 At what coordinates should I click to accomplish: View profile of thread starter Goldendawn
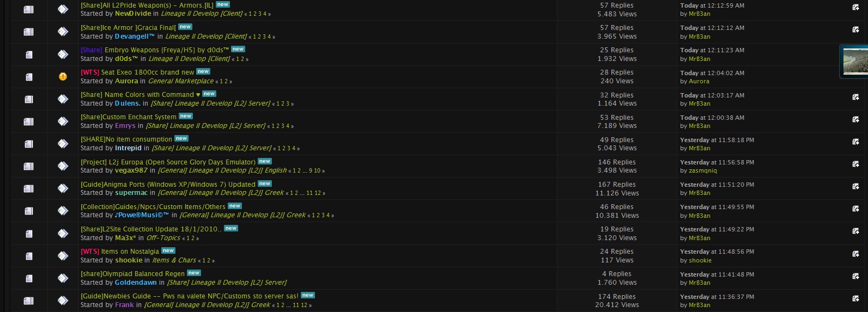(135, 283)
